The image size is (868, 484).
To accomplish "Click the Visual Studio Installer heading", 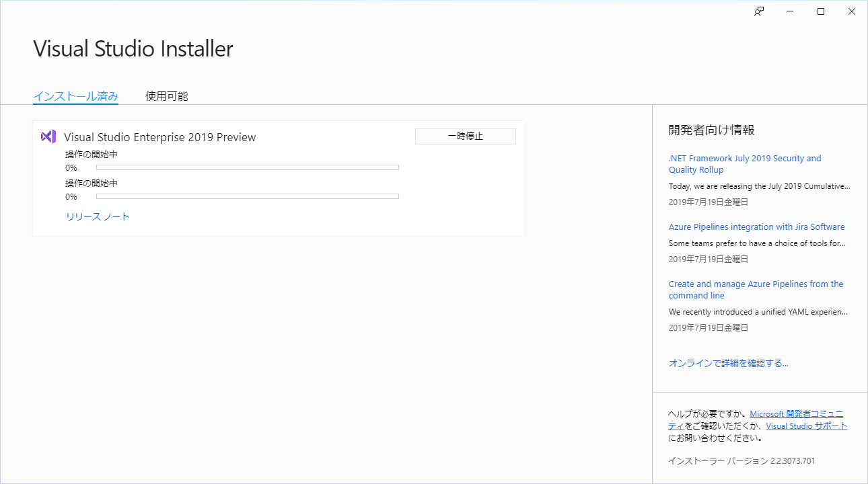I will [x=133, y=48].
